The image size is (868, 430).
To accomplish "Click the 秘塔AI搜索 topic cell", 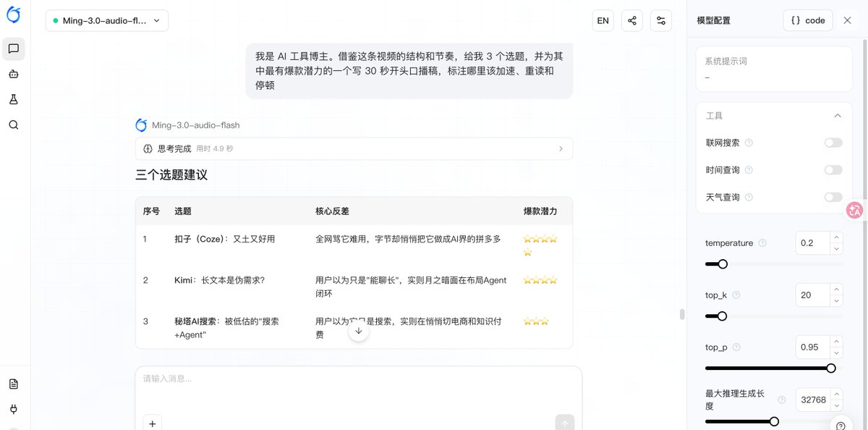I will 226,328.
